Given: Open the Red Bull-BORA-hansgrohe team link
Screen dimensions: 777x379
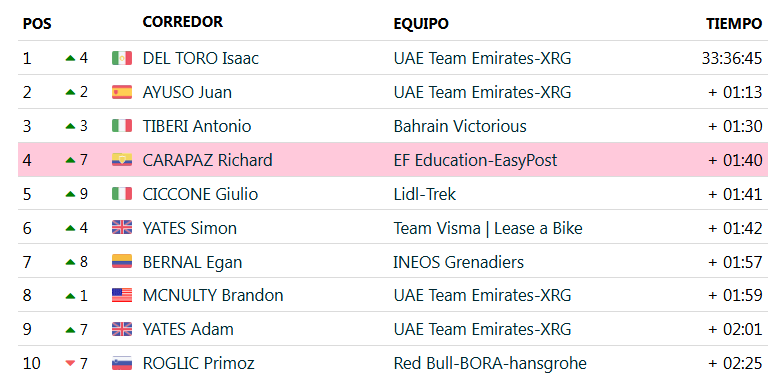Looking at the screenshot, I should click(x=490, y=364).
